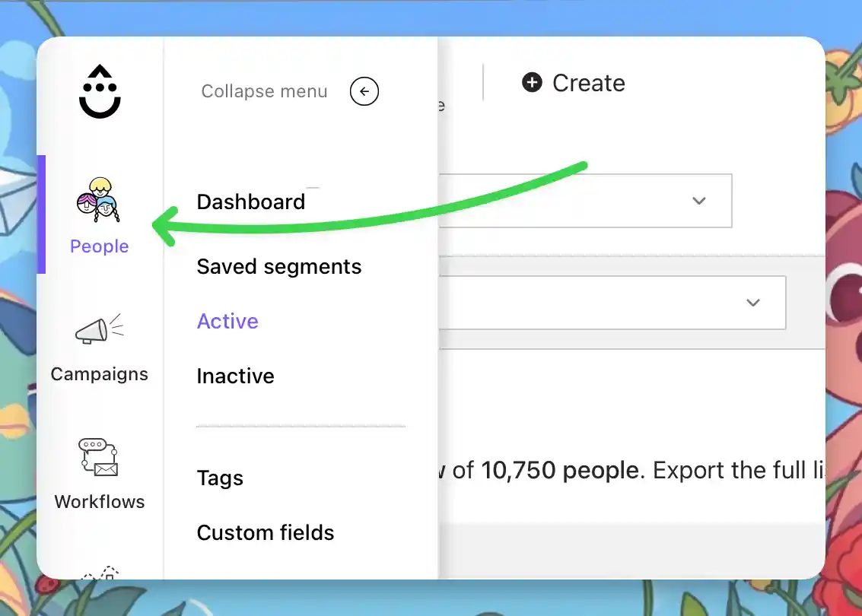Open the Tags section
This screenshot has height=616, width=862.
click(220, 478)
